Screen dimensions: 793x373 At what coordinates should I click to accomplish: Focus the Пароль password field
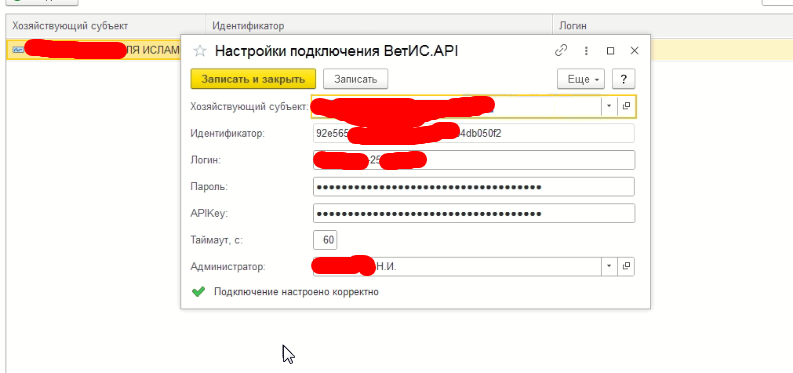tap(473, 186)
